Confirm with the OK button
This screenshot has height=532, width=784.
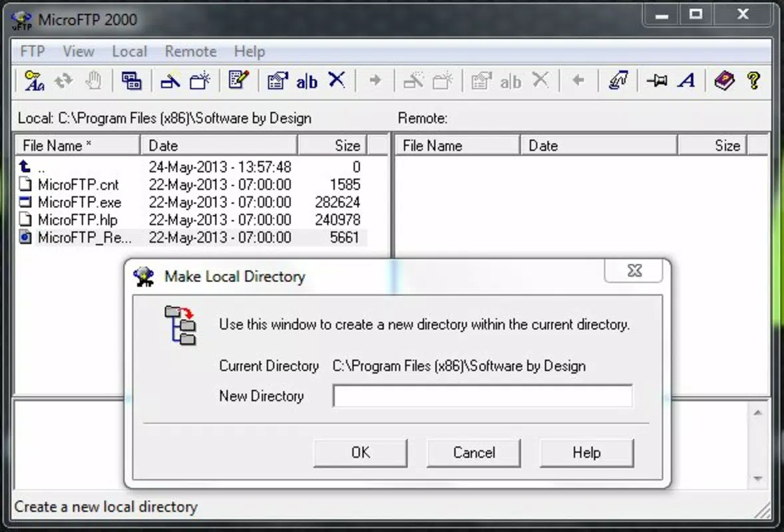361,453
